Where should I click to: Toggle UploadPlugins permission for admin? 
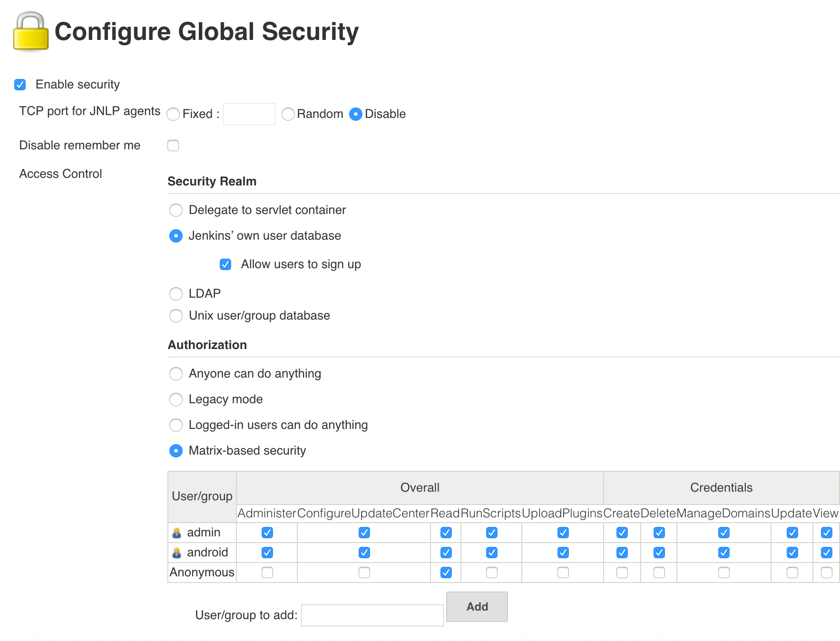pos(563,533)
